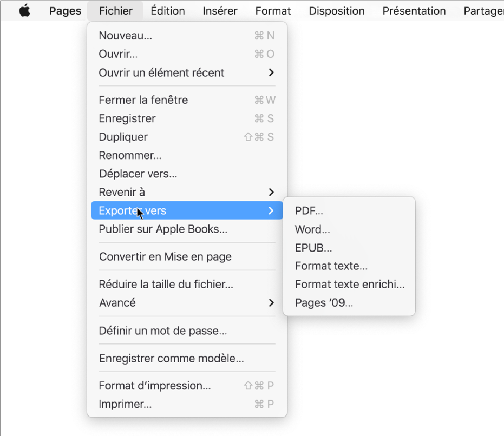The height and width of the screenshot is (436, 504).
Task: Choose Imprimer… from the menu
Action: pyautogui.click(x=187, y=404)
